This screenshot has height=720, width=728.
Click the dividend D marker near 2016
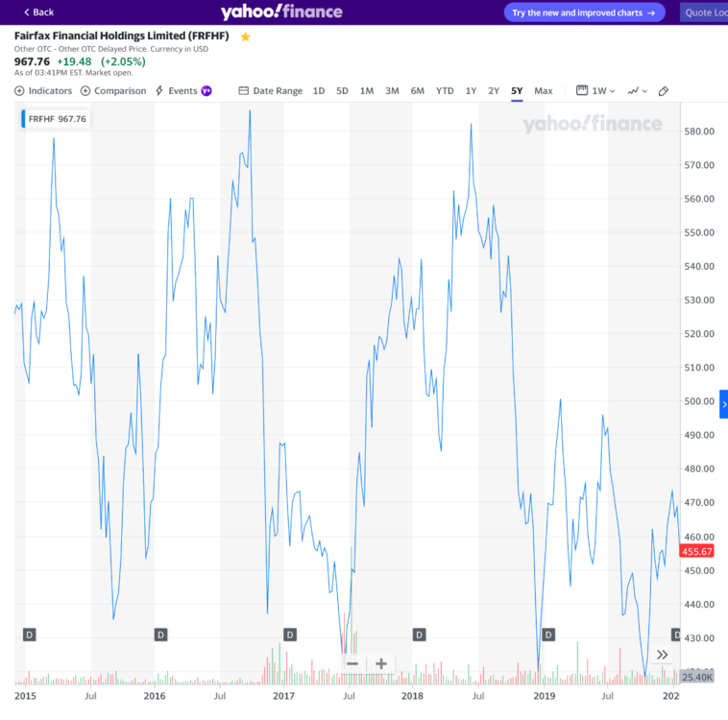pyautogui.click(x=160, y=635)
